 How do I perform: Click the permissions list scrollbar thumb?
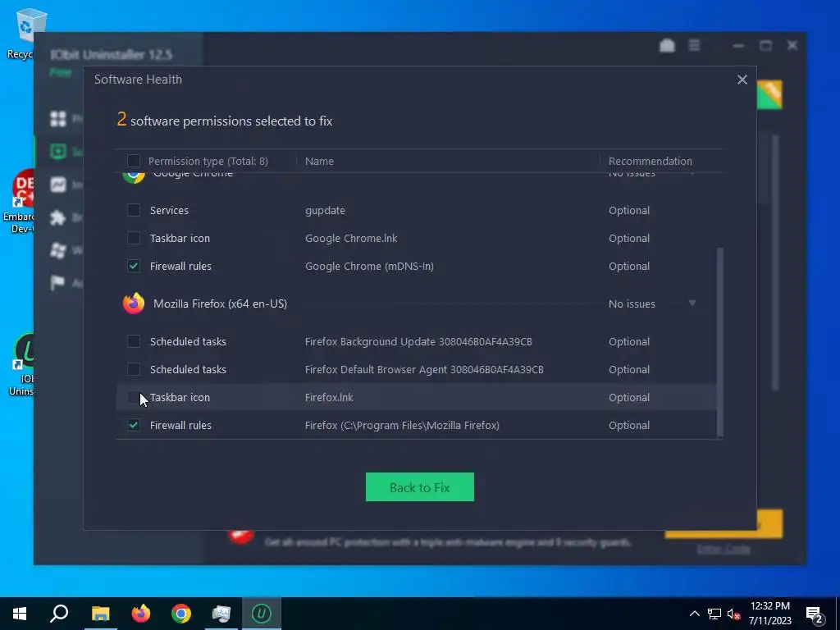click(x=719, y=342)
